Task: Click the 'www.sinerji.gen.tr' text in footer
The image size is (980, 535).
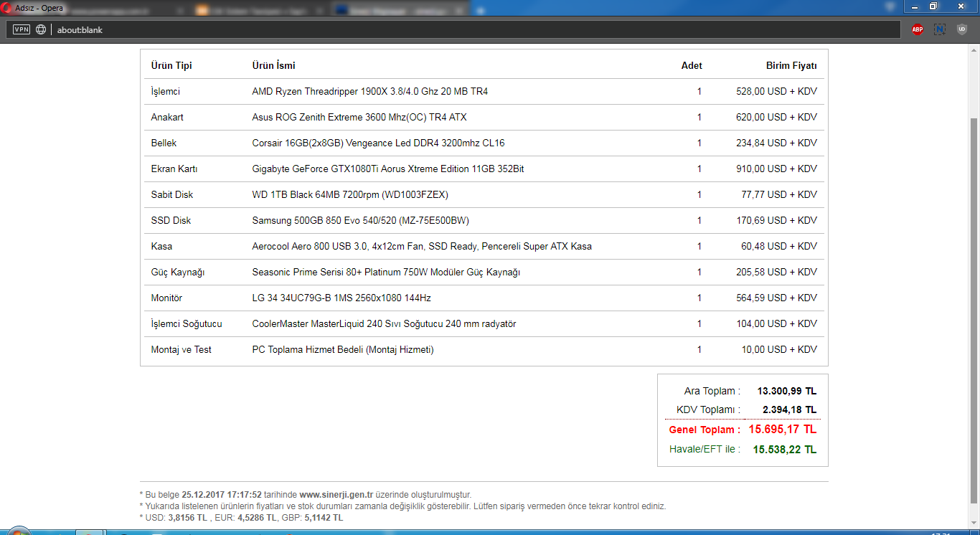Action: 336,494
